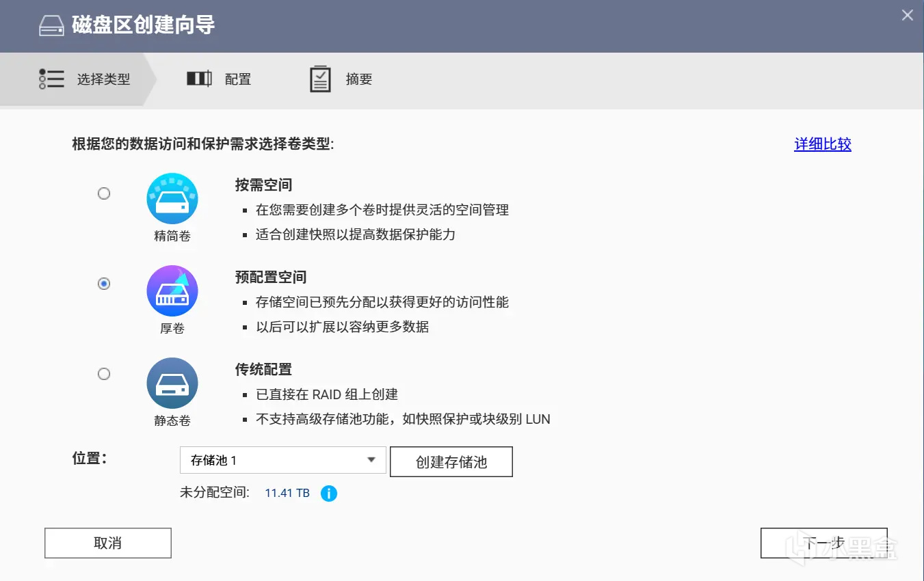924x581 pixels.
Task: Click the 11.41 TB unallocated space value
Action: [287, 493]
